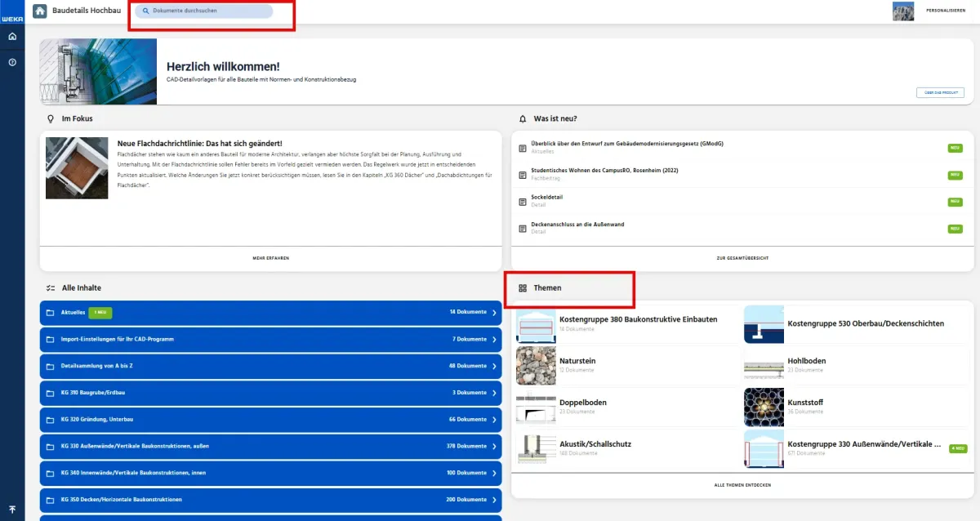
Task: Click the folder icon of KG 330 Außenwände row
Action: (x=51, y=447)
